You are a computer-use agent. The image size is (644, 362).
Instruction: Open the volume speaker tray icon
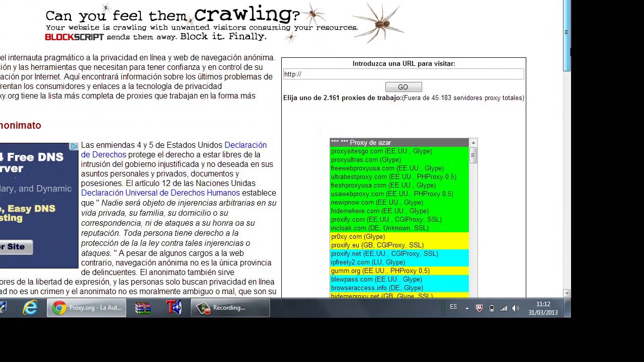(x=516, y=308)
